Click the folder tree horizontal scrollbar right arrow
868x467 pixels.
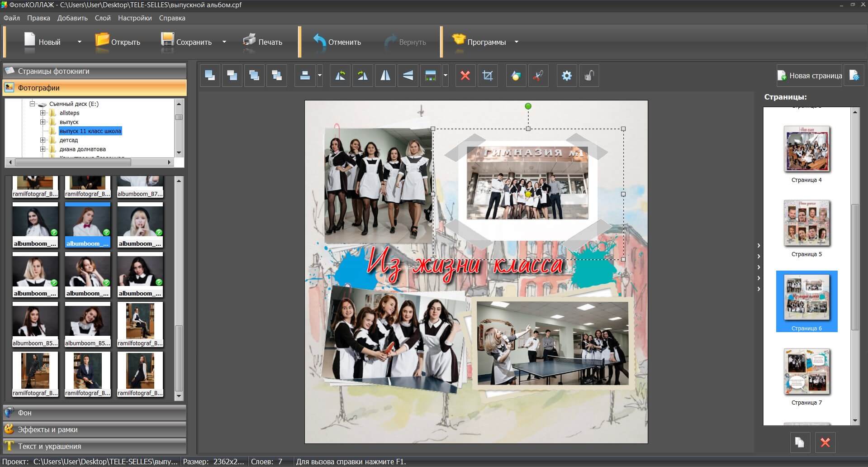coord(169,162)
